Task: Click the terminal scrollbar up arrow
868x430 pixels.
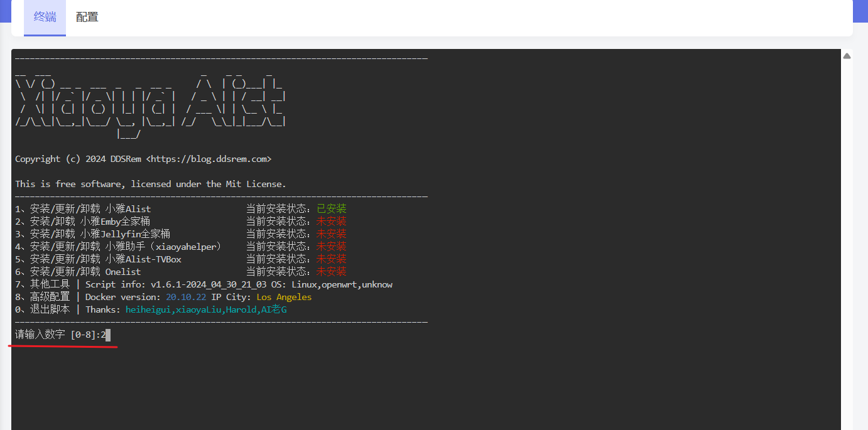Action: 847,56
